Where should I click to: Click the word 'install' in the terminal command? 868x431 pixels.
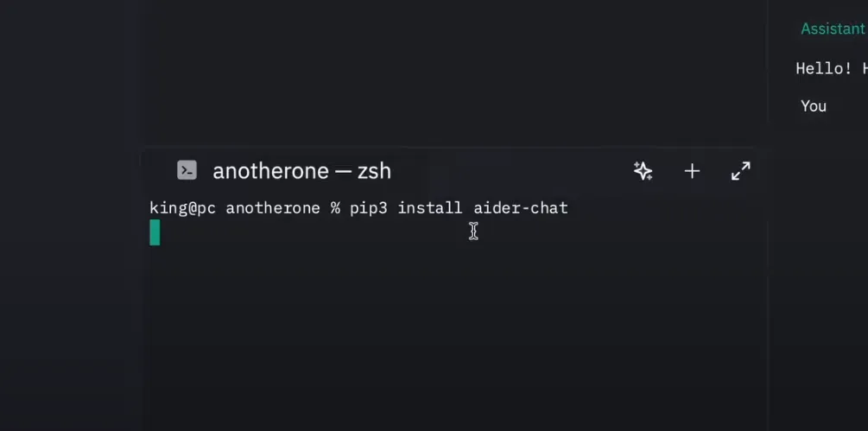[x=429, y=208]
